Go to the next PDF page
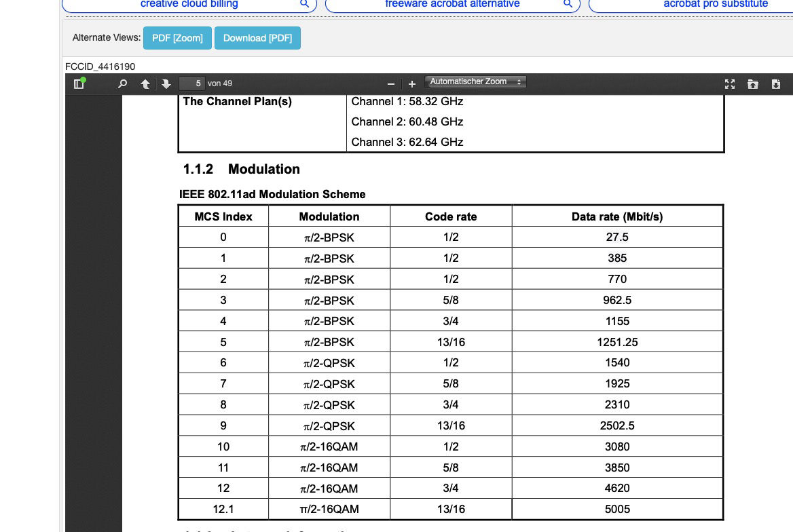 [x=166, y=84]
